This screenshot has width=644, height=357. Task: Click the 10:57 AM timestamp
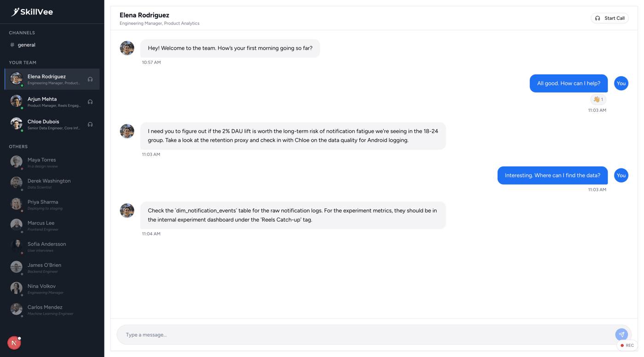(151, 63)
